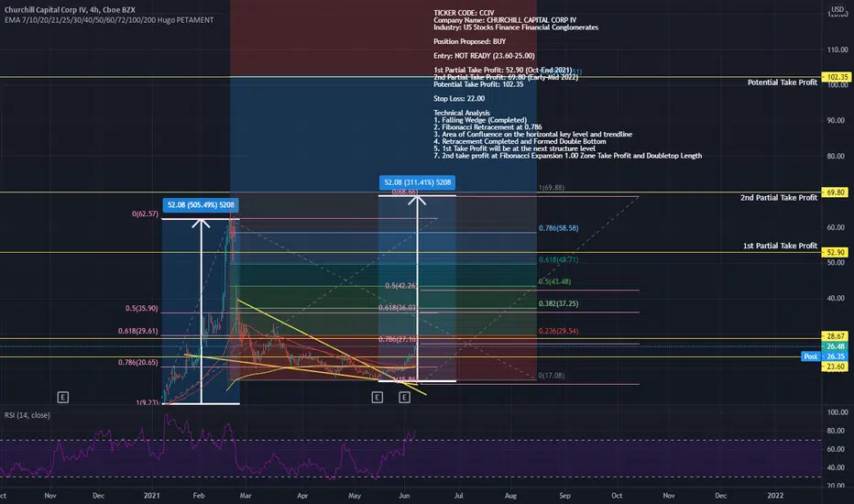Click the Post market label

pos(810,356)
